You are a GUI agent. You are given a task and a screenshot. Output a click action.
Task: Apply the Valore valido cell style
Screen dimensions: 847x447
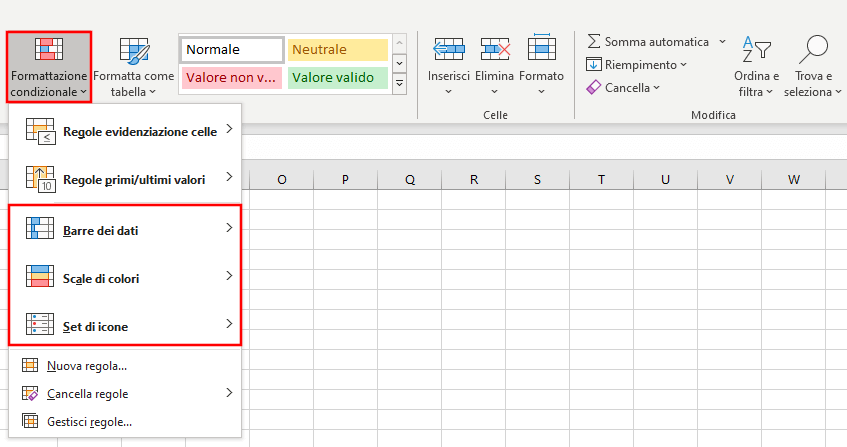(x=338, y=78)
